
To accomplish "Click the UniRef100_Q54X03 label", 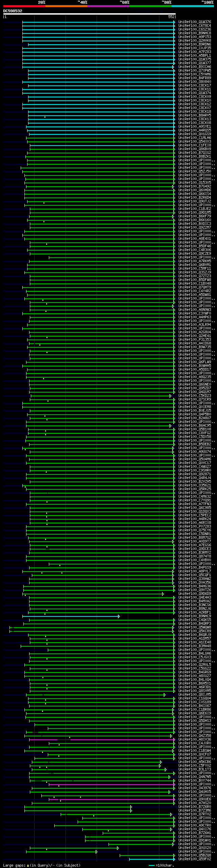I will pos(195,141).
